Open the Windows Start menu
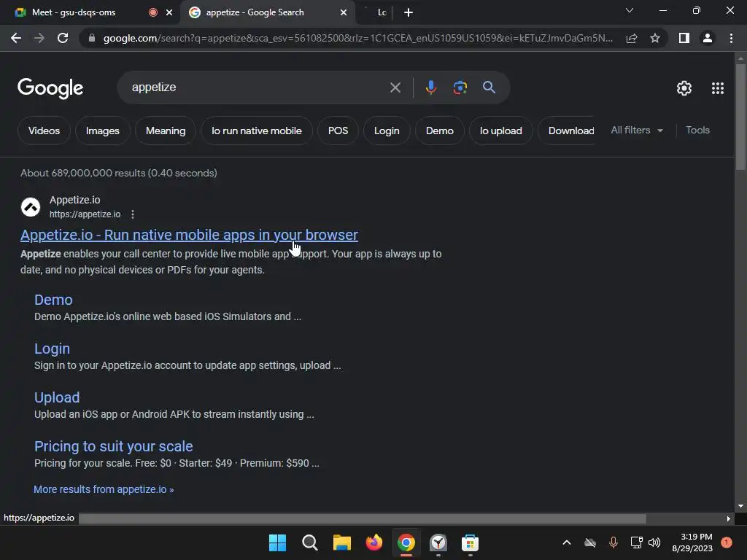The height and width of the screenshot is (560, 747). coord(277,542)
